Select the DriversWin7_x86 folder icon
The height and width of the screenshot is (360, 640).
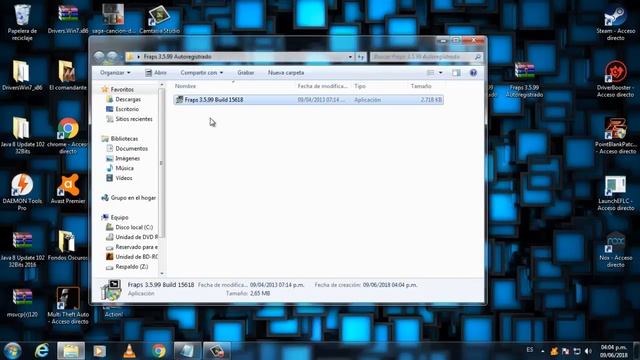click(21, 76)
